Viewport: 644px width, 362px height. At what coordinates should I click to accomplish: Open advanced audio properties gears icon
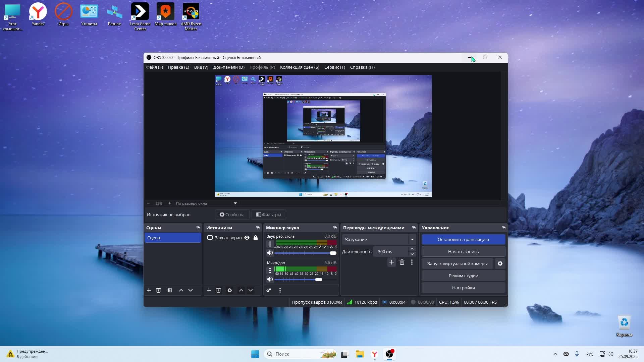[269, 290]
